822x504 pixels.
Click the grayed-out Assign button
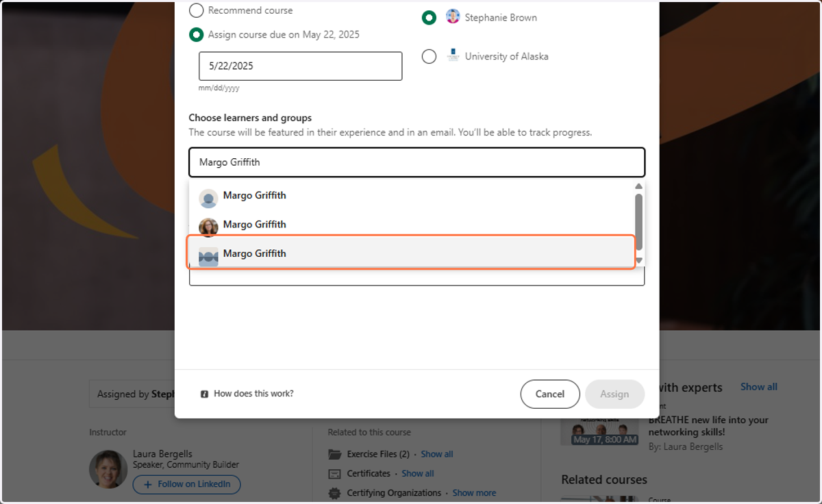tap(614, 394)
